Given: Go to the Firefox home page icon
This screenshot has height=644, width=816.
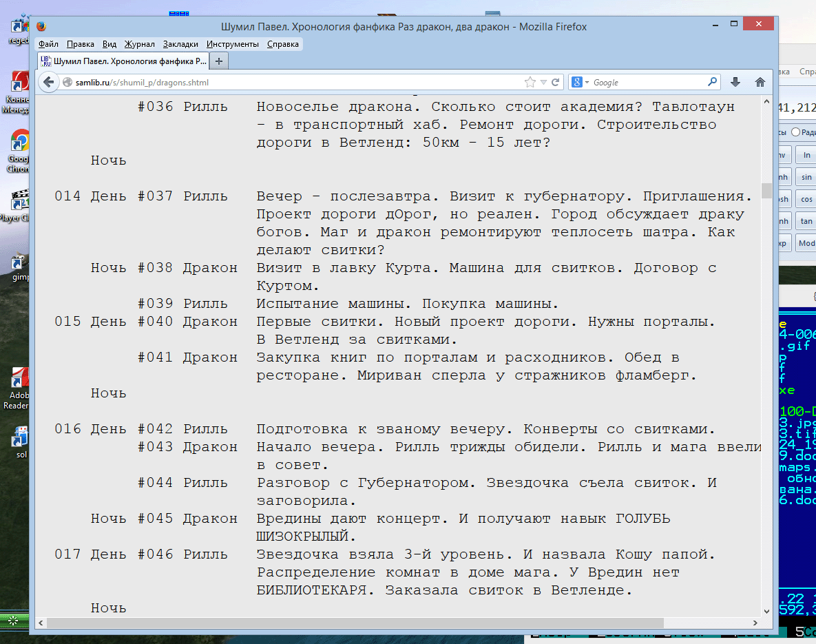Looking at the screenshot, I should coord(760,82).
